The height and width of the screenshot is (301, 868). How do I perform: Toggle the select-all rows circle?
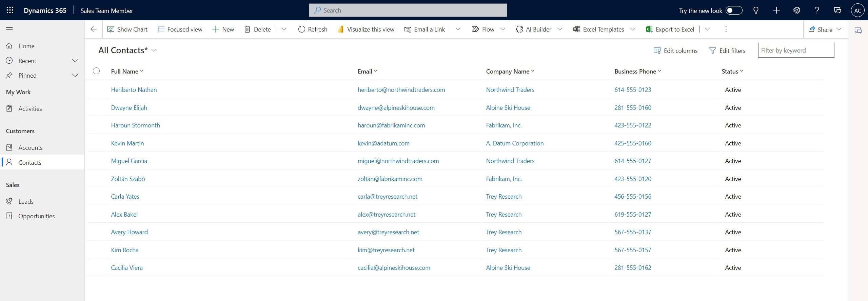[x=96, y=71]
